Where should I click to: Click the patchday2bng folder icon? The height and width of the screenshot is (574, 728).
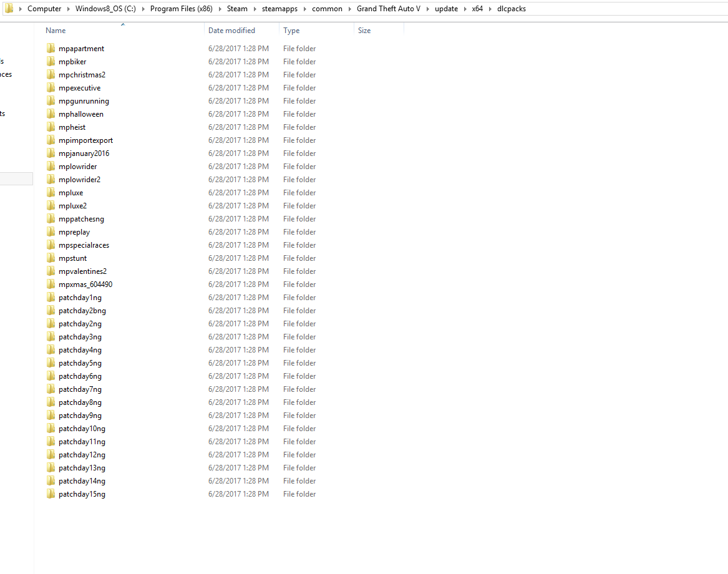tap(51, 310)
